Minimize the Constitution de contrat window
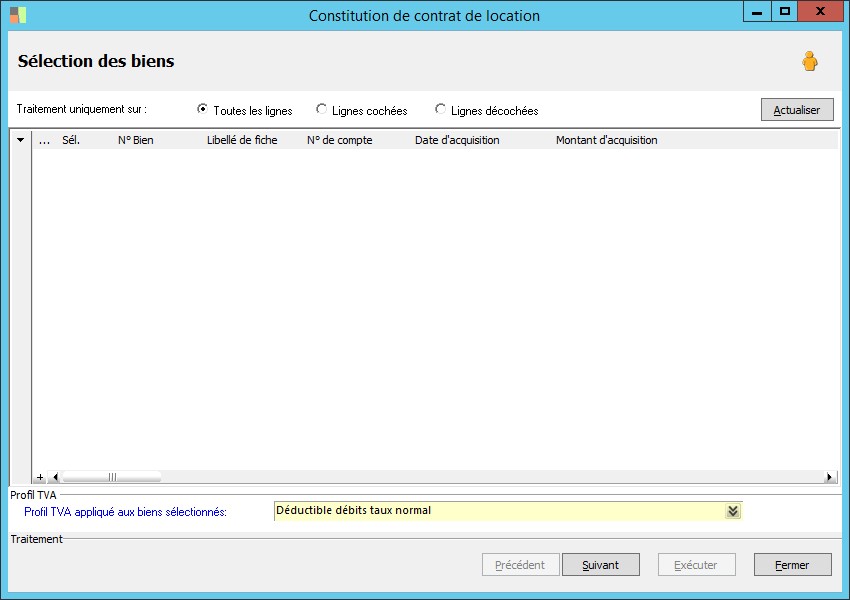 [x=757, y=12]
